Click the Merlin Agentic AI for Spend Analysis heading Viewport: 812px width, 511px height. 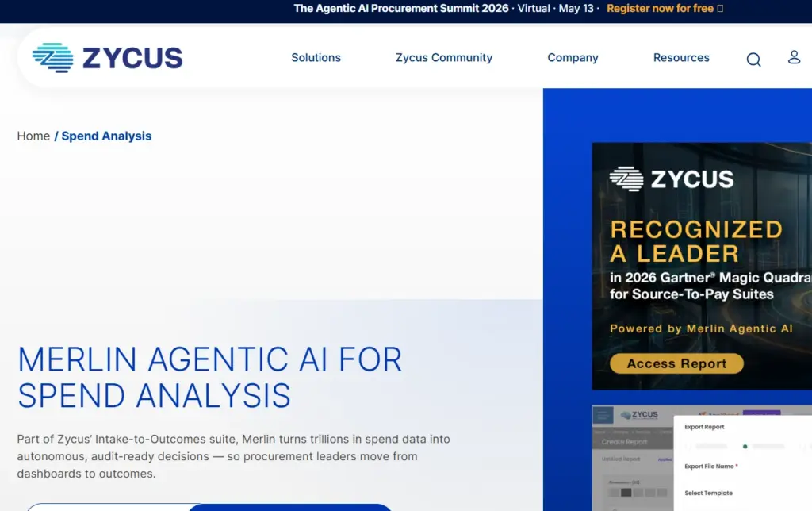(x=209, y=377)
